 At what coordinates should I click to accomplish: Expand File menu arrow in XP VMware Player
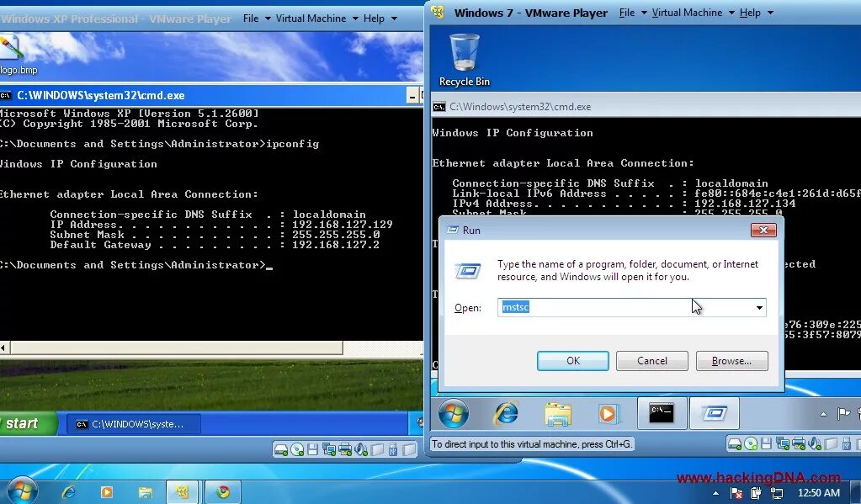click(268, 19)
